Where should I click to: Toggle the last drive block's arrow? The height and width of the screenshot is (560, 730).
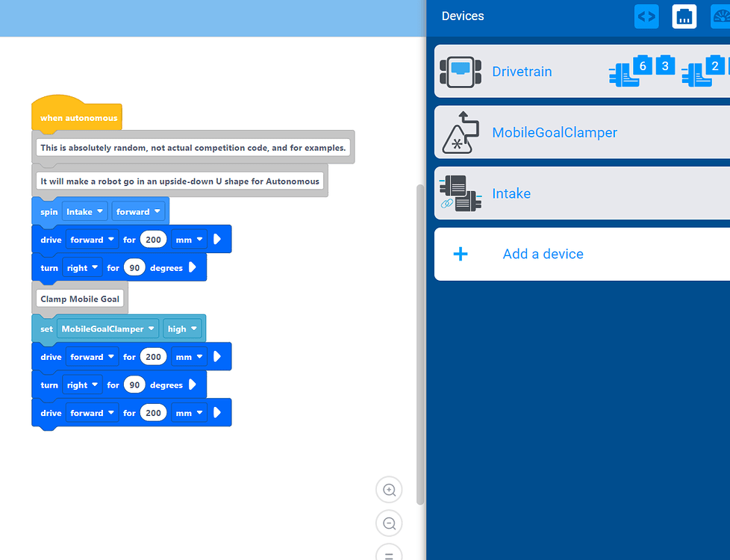217,413
